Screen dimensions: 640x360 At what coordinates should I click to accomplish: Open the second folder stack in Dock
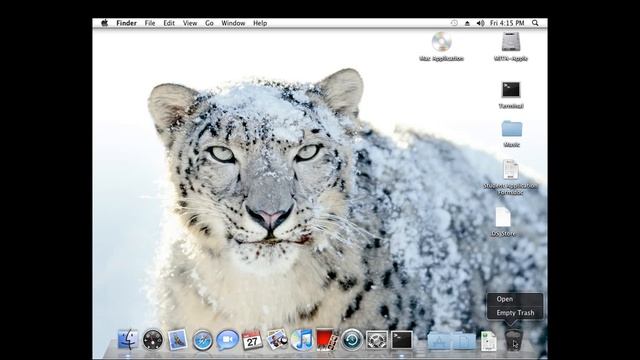tap(464, 340)
